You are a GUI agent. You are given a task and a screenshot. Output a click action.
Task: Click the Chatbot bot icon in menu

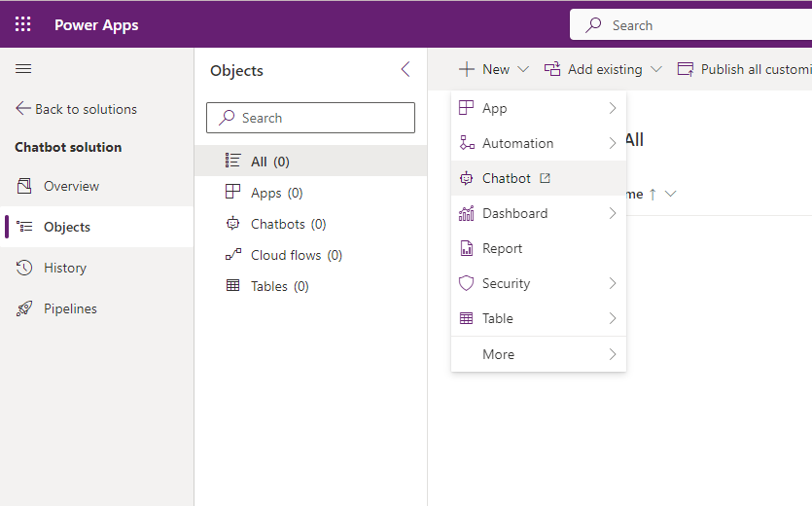pyautogui.click(x=466, y=178)
